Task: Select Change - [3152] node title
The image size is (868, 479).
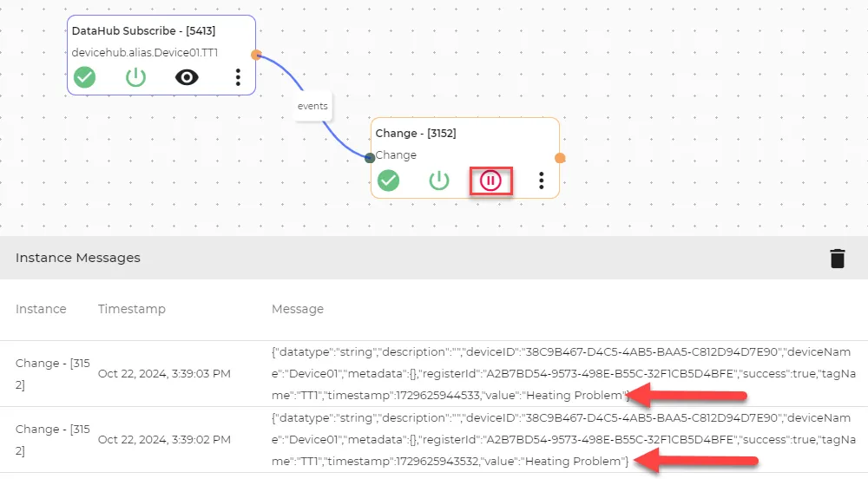Action: point(416,134)
